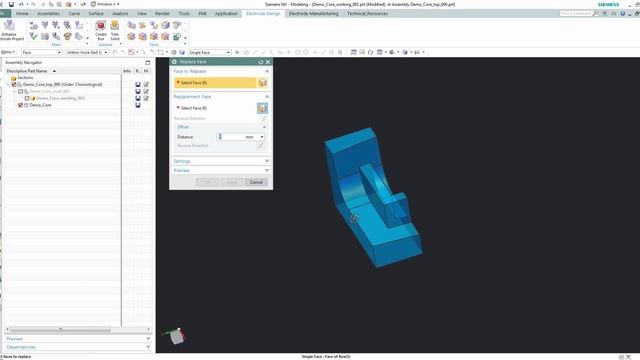Image resolution: width=640 pixels, height=360 pixels.
Task: Open the Home ribbon tab
Action: [x=22, y=13]
